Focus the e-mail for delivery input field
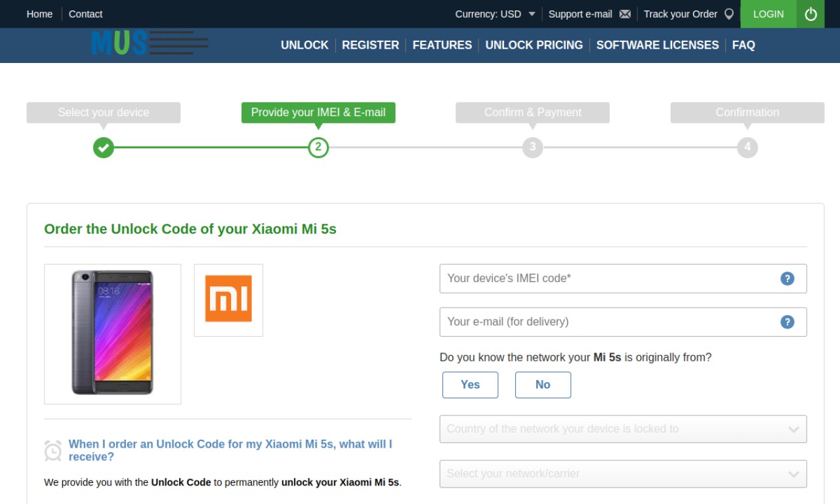Image resolution: width=840 pixels, height=504 pixels. pyautogui.click(x=623, y=322)
